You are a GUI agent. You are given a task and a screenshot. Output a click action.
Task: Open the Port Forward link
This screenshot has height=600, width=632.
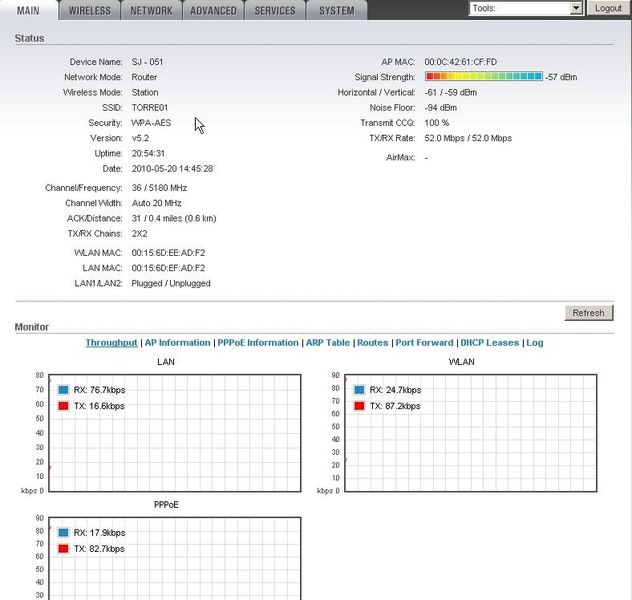[x=424, y=343]
